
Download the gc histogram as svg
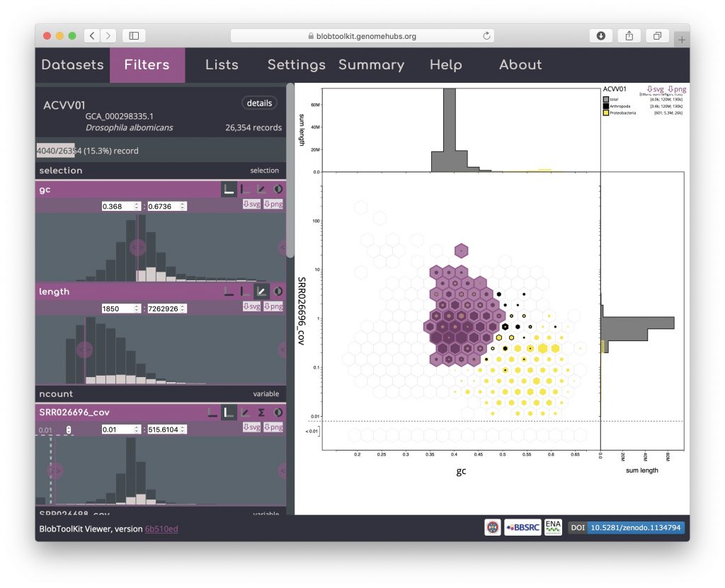point(251,205)
